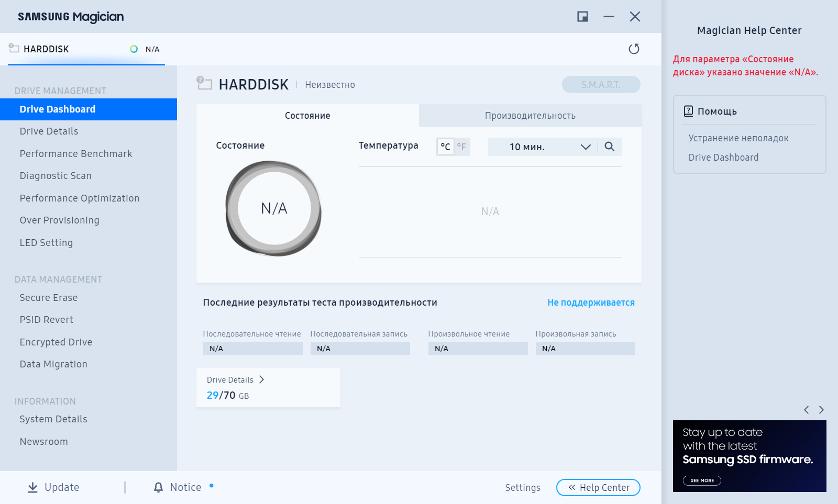
Task: Open Settings from bottom bar
Action: tap(523, 488)
